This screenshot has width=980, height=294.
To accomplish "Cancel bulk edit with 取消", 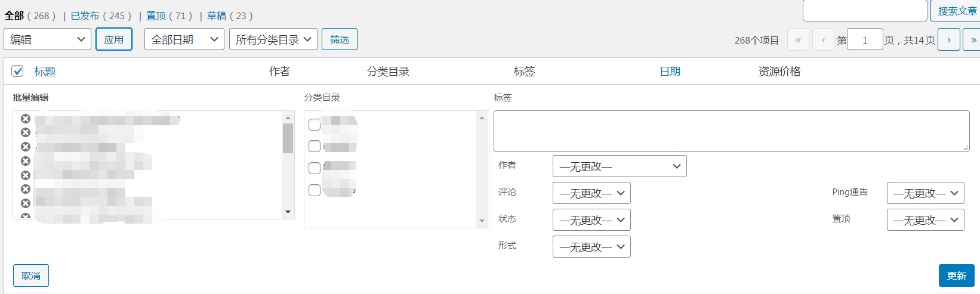I will click(x=31, y=276).
